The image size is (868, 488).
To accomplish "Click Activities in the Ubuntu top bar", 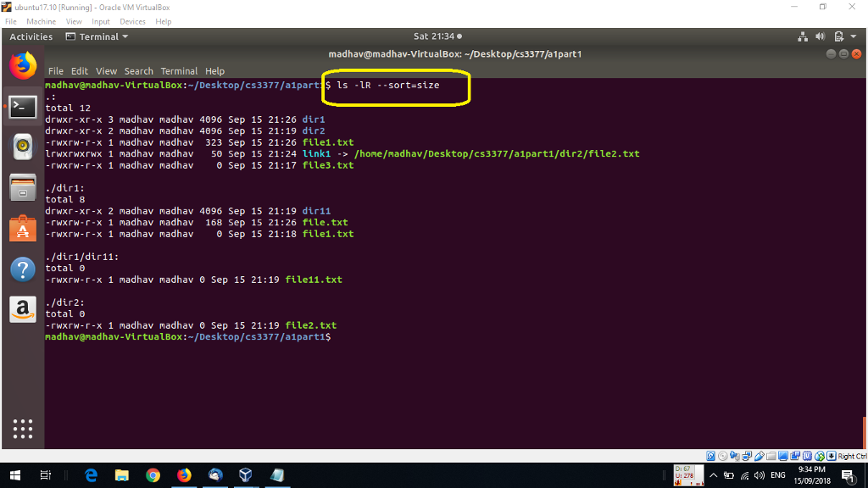I will [x=31, y=36].
